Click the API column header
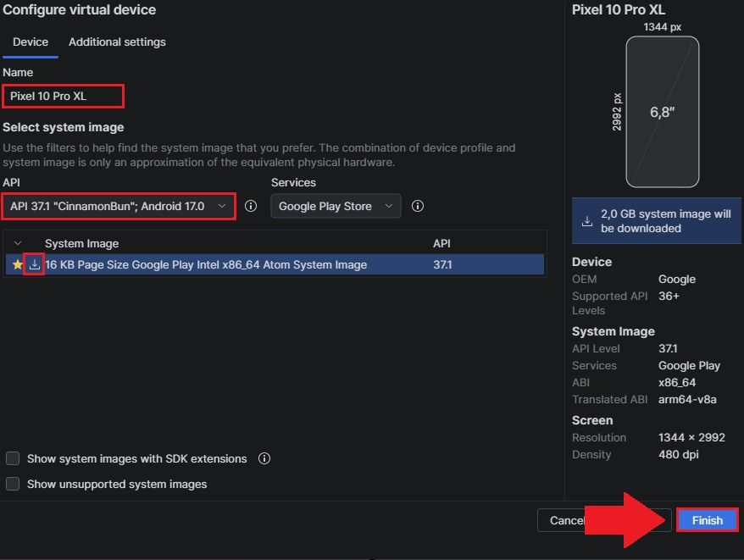744x560 pixels. [x=441, y=243]
